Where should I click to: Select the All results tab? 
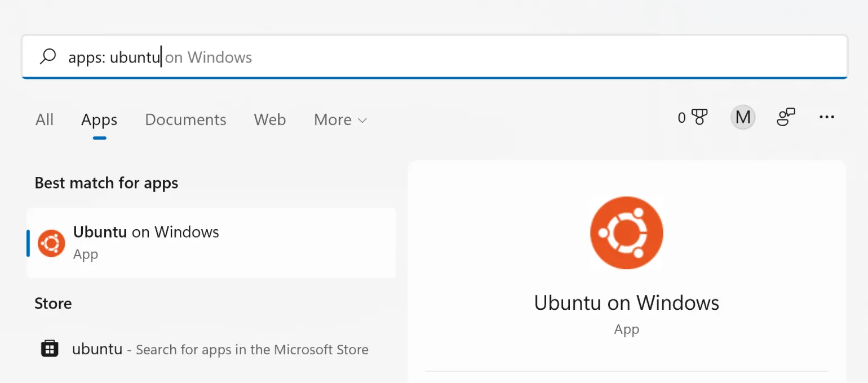pyautogui.click(x=45, y=119)
